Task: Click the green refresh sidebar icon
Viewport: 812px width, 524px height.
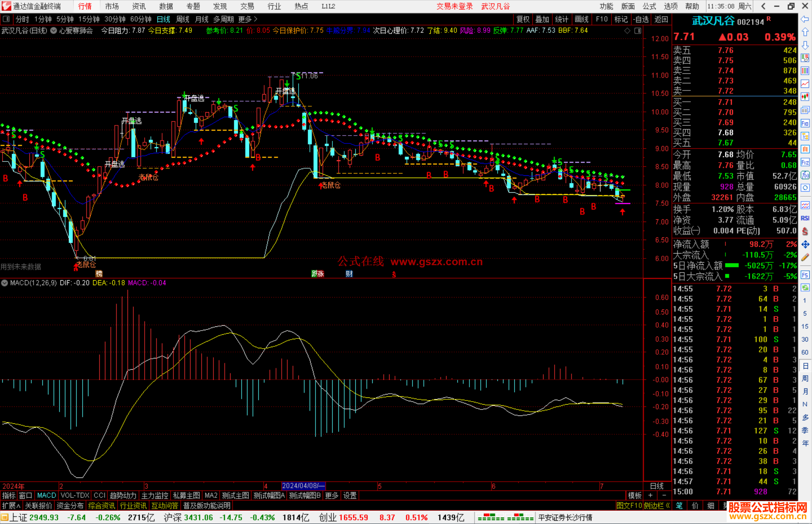Action: [x=805, y=288]
